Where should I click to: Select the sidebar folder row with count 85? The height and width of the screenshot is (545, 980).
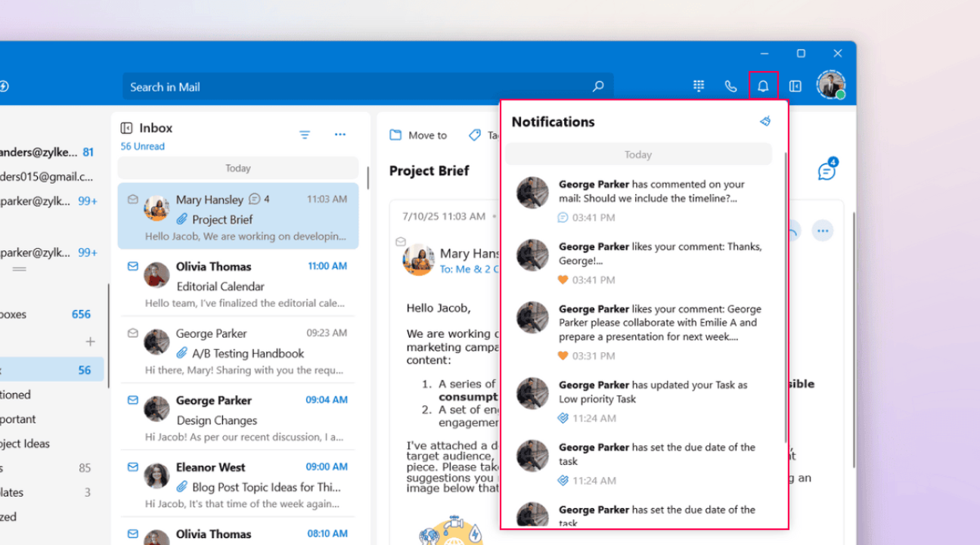click(x=47, y=468)
